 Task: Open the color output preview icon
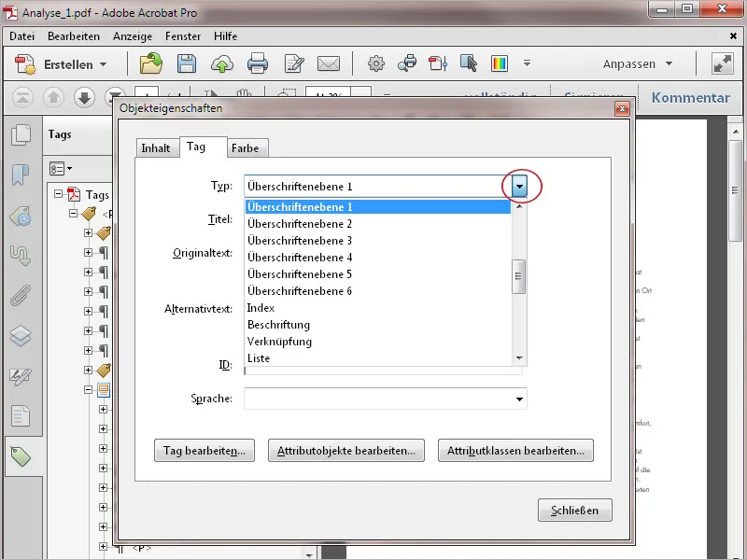[x=500, y=63]
